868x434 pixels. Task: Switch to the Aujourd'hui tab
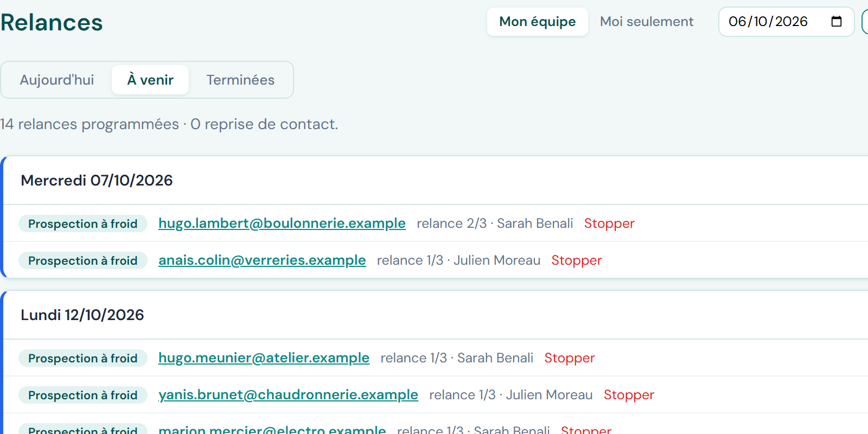click(x=57, y=80)
